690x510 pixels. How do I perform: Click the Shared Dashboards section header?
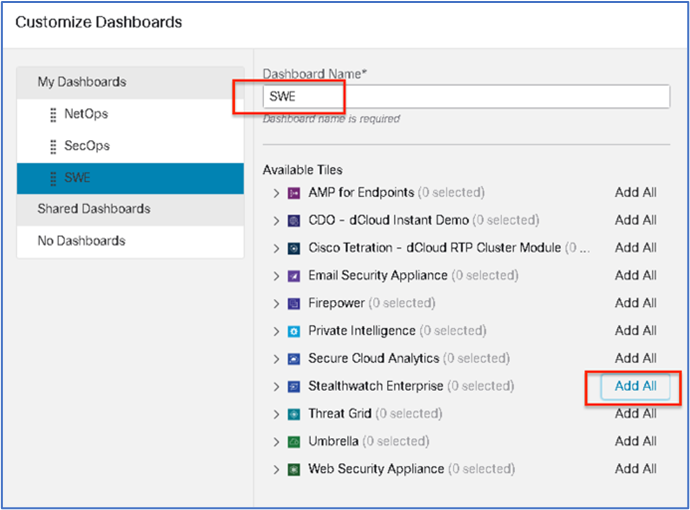coord(130,209)
